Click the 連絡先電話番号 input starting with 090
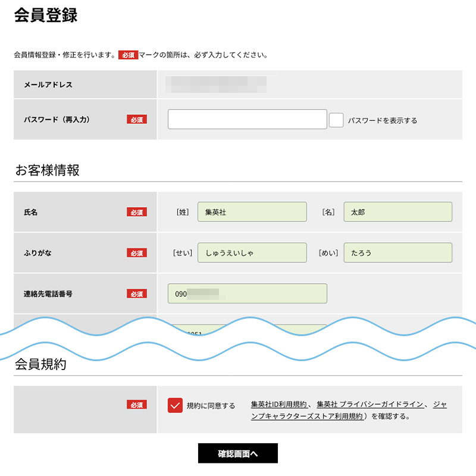This screenshot has height=476, width=476. (247, 294)
